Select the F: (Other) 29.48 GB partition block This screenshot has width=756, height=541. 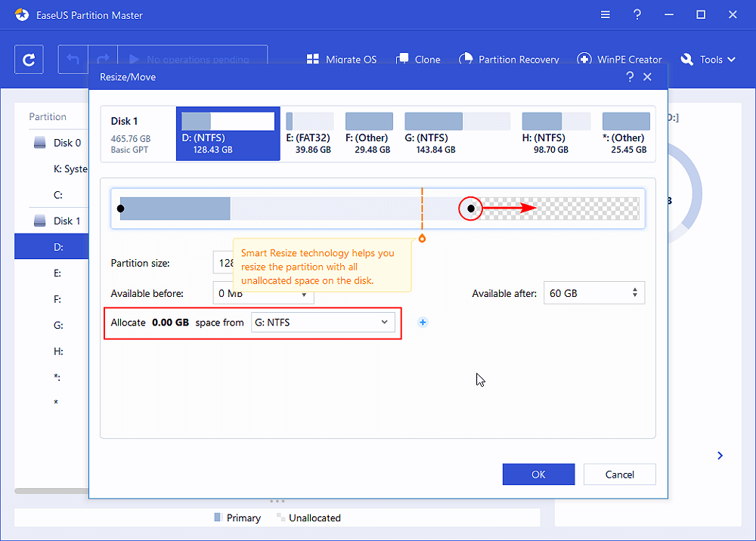click(369, 134)
